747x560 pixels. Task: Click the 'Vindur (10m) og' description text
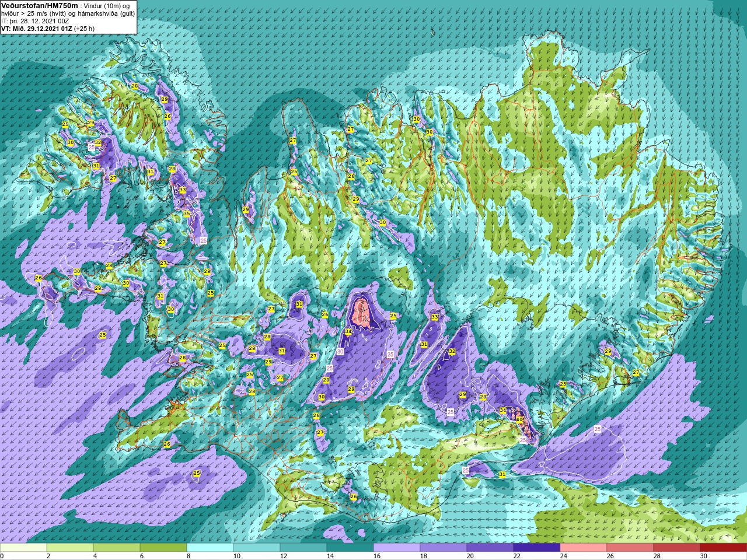[107, 5]
